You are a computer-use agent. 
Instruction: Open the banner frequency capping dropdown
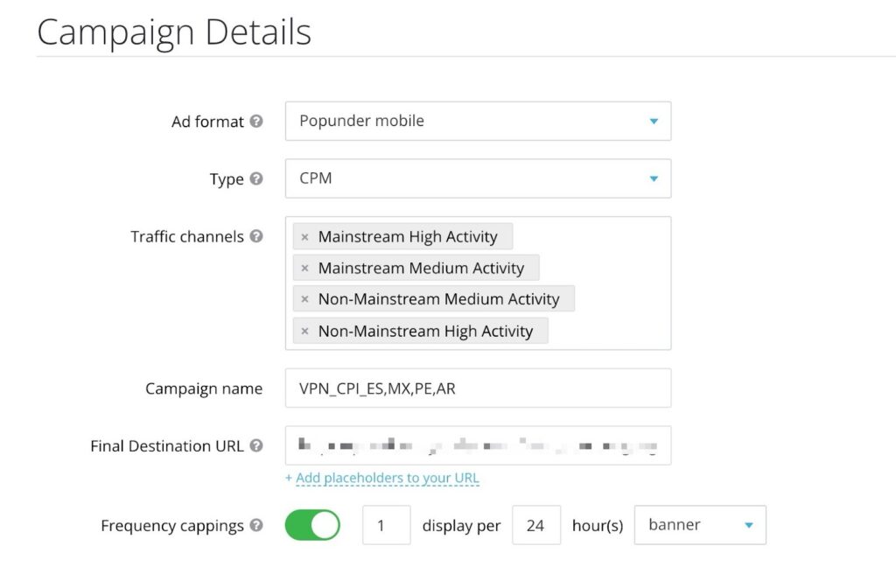point(699,525)
